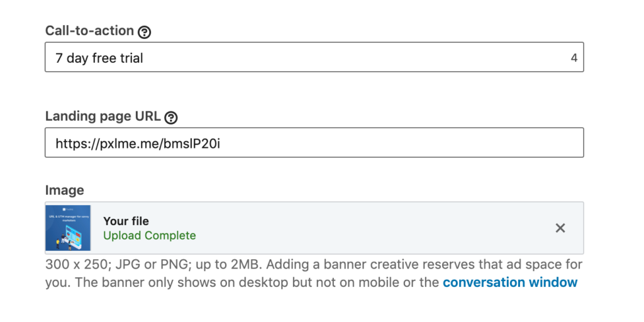Open the uploaded banner image thumbnail
Viewport: 644px width, 322px height.
click(x=68, y=228)
